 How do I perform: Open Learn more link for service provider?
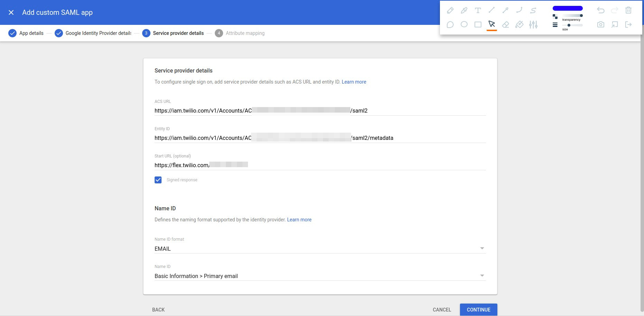pyautogui.click(x=354, y=82)
